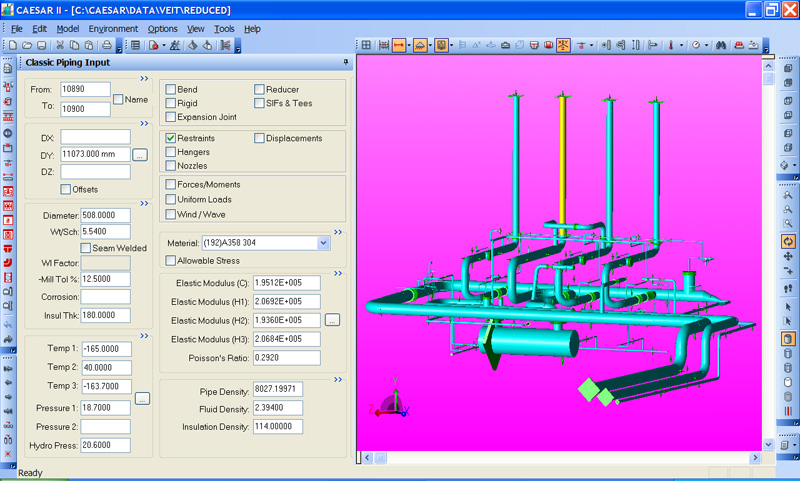Image resolution: width=800 pixels, height=481 pixels.
Task: Open the Tools menu
Action: pyautogui.click(x=224, y=29)
